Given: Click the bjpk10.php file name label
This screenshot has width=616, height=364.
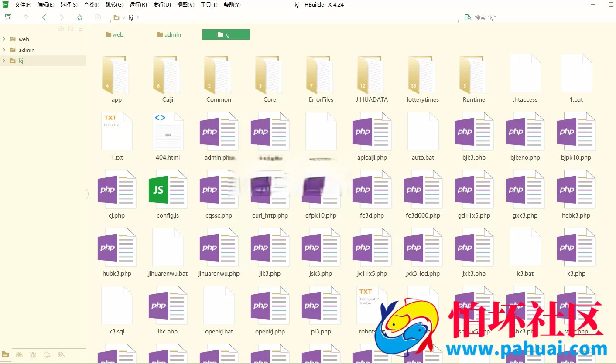Looking at the screenshot, I should (576, 157).
